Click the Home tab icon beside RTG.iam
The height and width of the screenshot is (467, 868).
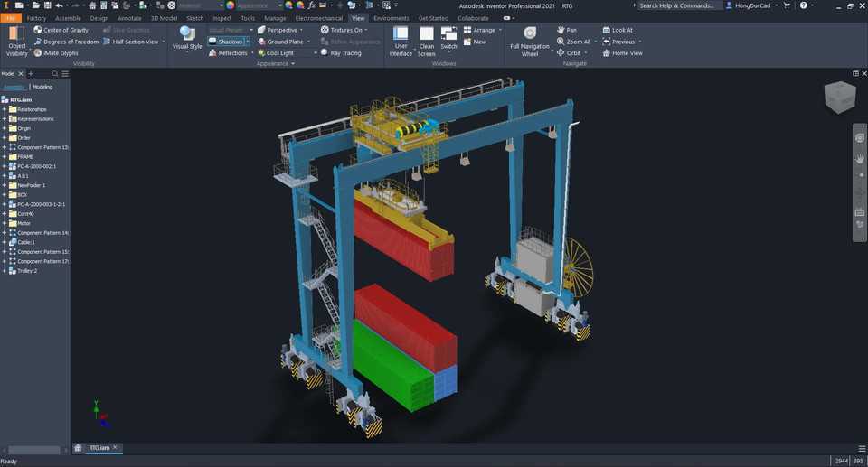tap(78, 448)
